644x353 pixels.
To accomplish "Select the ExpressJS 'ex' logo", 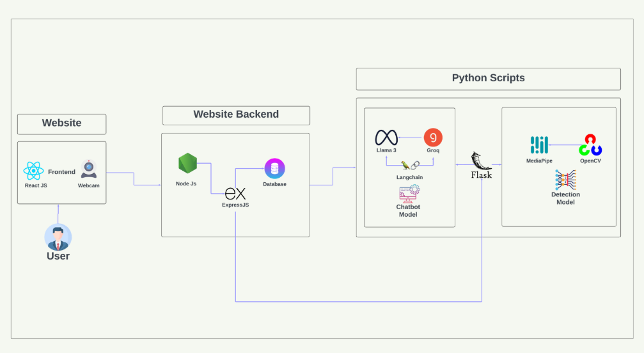I will point(235,193).
